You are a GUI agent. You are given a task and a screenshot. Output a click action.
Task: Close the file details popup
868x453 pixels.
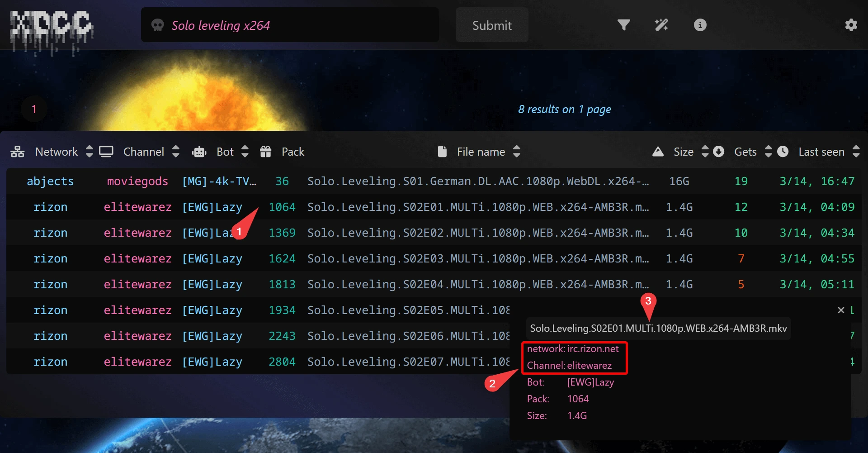point(841,310)
